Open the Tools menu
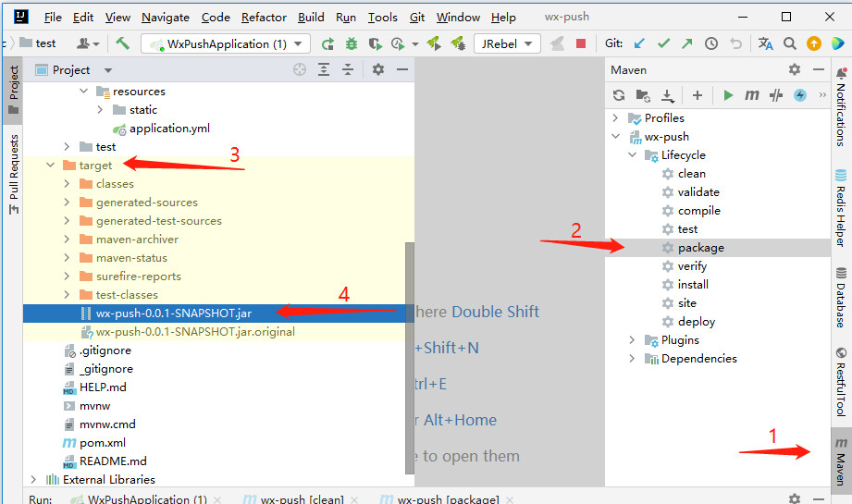This screenshot has height=504, width=852. [x=383, y=18]
